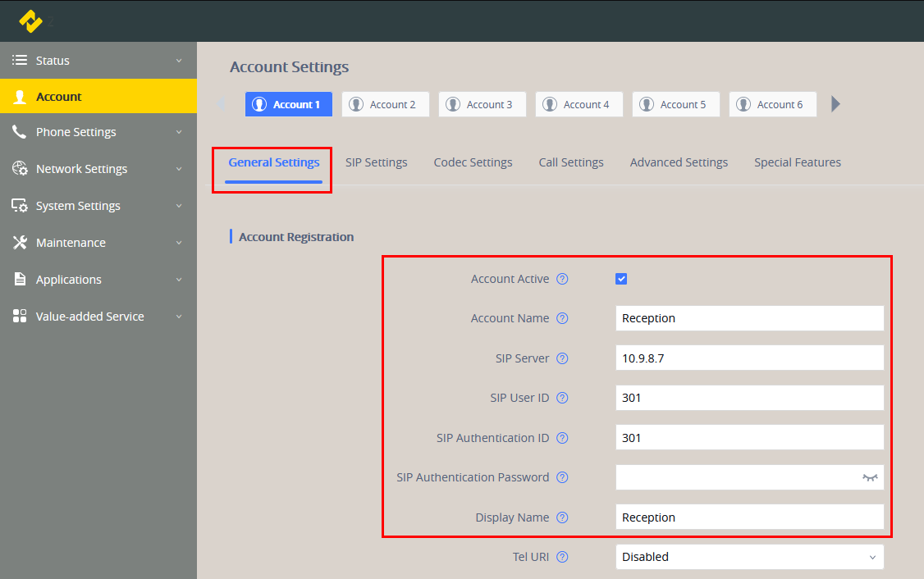Expand the Network Settings sidebar menu

pyautogui.click(x=98, y=169)
